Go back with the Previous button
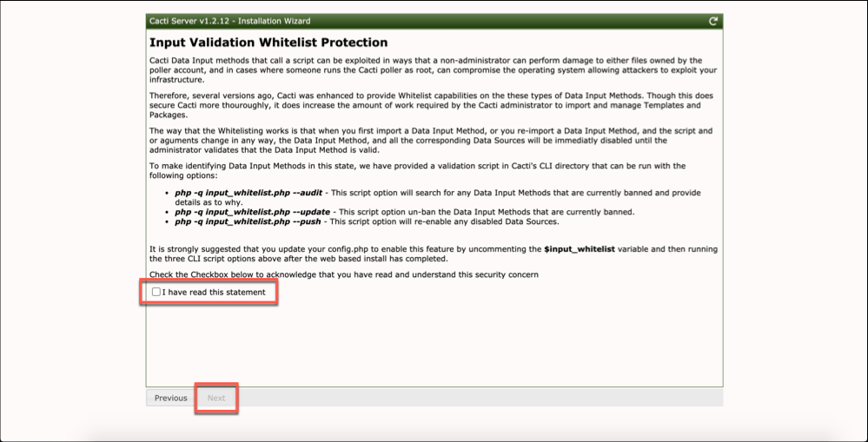 170,398
